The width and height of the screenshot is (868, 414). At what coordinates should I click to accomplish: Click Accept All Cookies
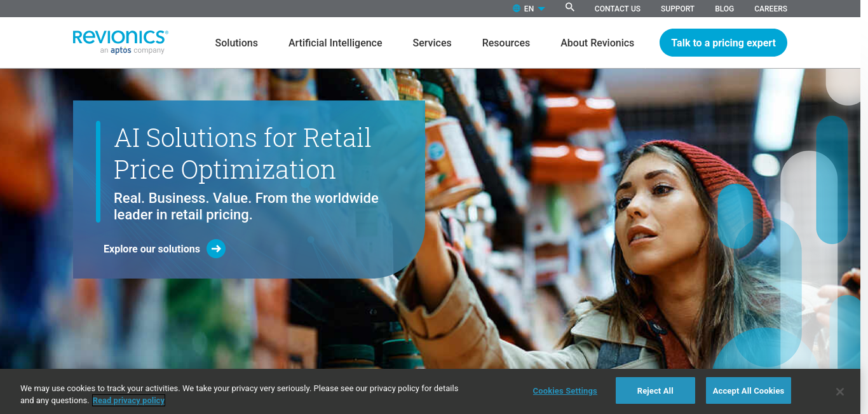[x=749, y=390]
